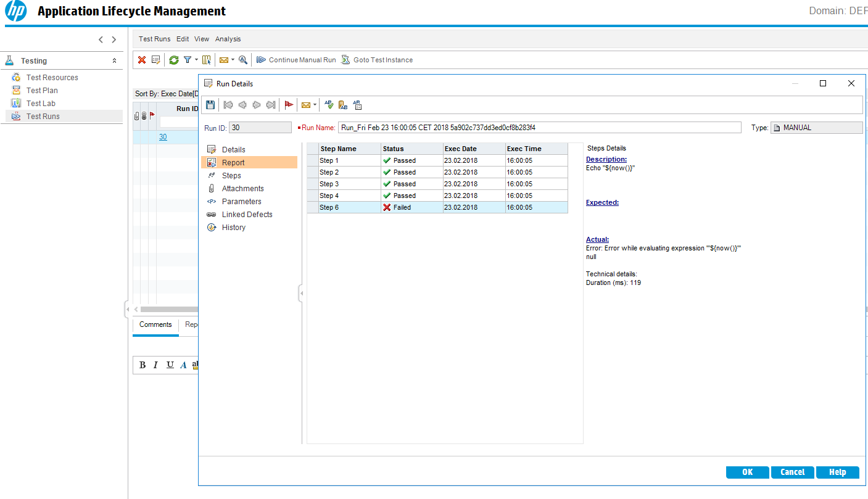Click the Run ID filter box in grid
Screen dimensions: 868x499
179,122
